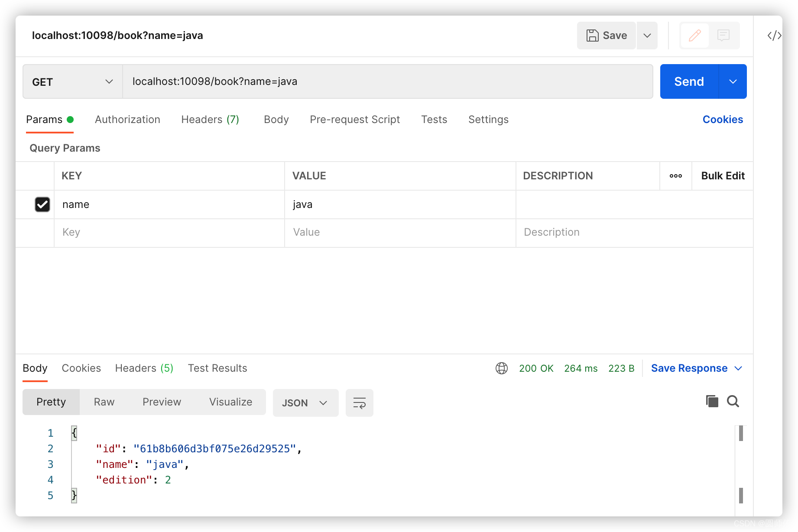Open the response Headers (5) tab
Image resolution: width=798 pixels, height=532 pixels.
144,368
